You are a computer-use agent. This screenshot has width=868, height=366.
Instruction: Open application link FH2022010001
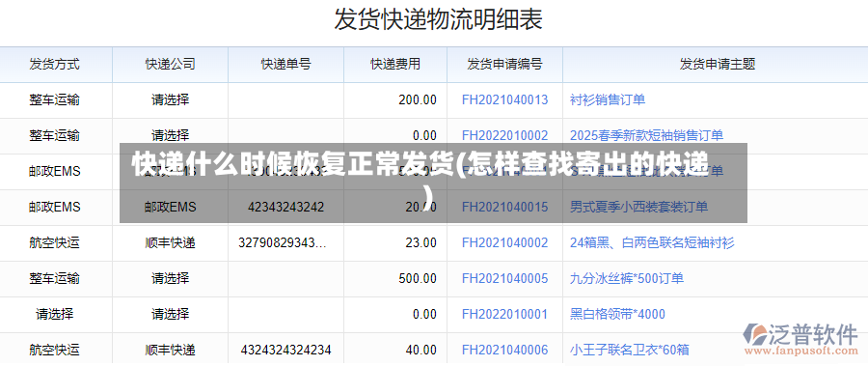coord(504,315)
